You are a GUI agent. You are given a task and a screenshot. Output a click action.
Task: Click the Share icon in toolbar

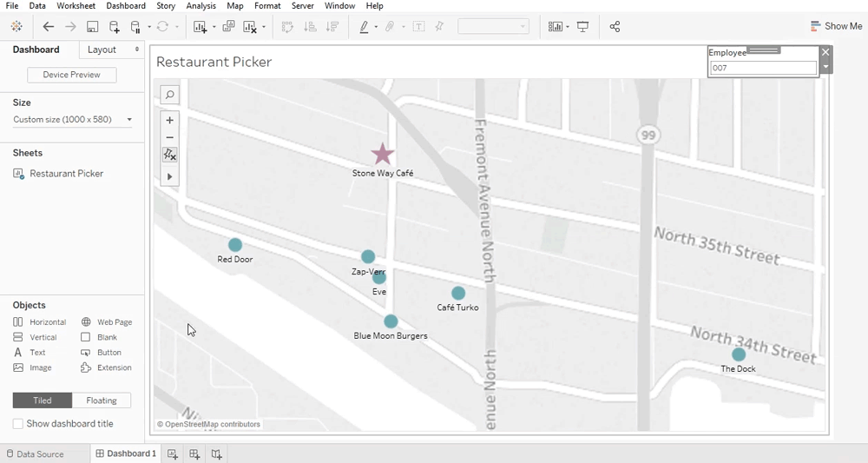coord(615,27)
